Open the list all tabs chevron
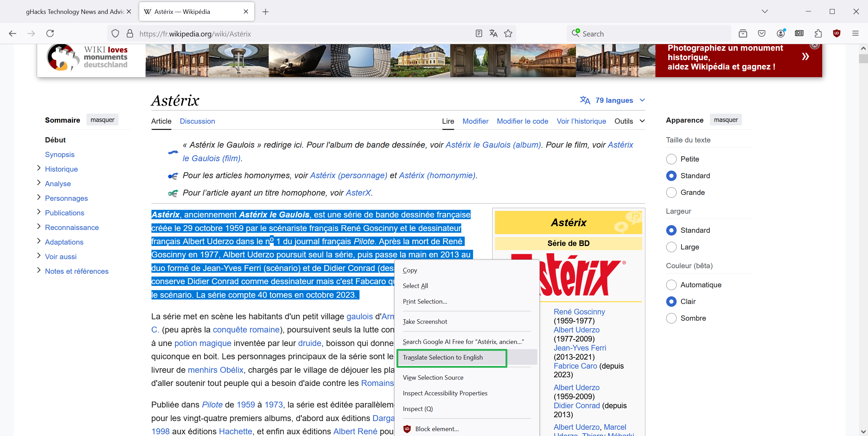Image resolution: width=868 pixels, height=436 pixels. click(764, 11)
